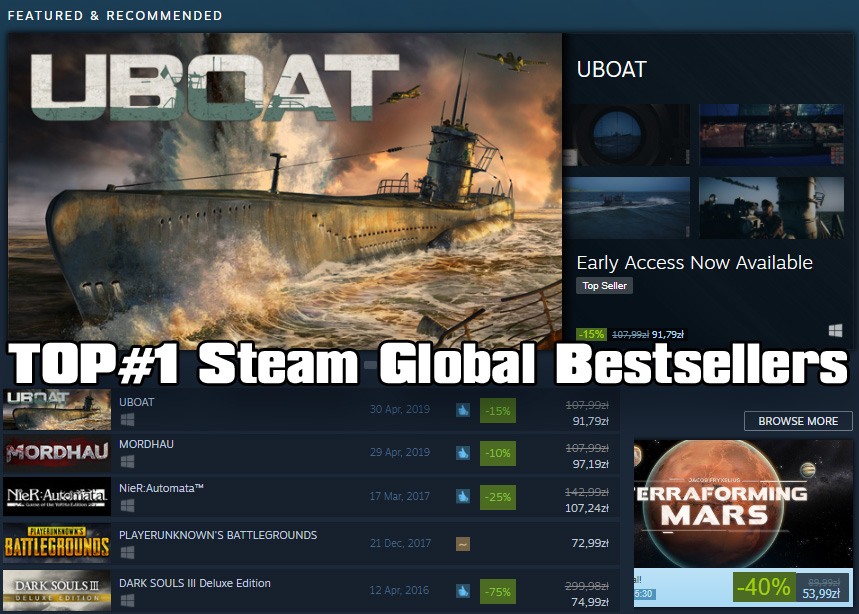Open NieR:Automata thumbnail
859x614 pixels.
[57, 496]
